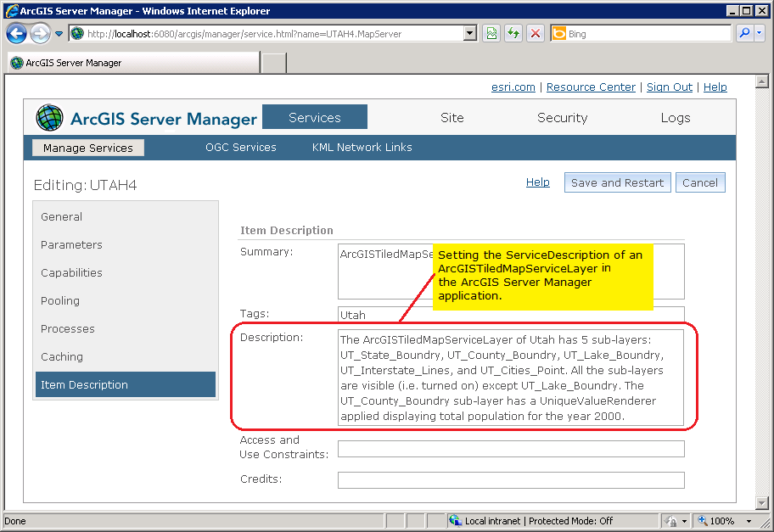Screen dimensions: 774x532
Task: Click the Forward navigation arrow
Action: [40, 33]
